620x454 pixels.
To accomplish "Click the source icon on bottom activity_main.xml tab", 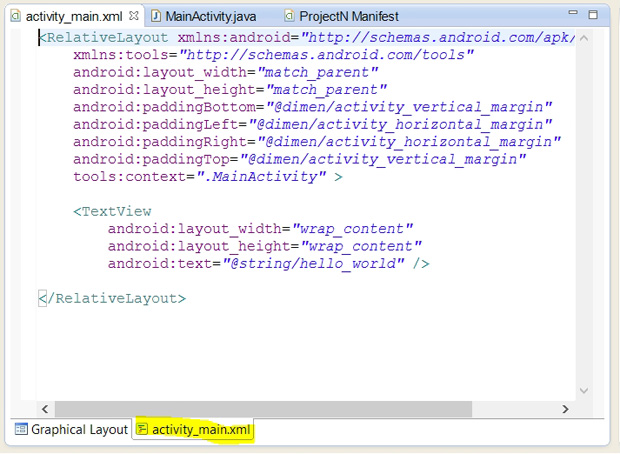I will 142,429.
